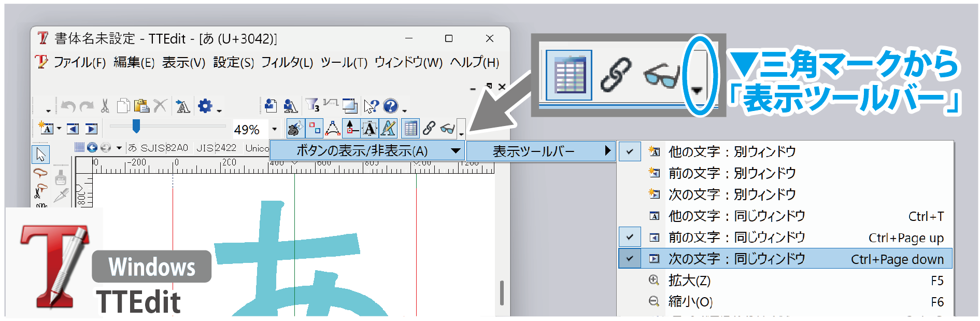The image size is (980, 321).
Task: Select '拡大(Z)' menu entry
Action: pos(689,281)
